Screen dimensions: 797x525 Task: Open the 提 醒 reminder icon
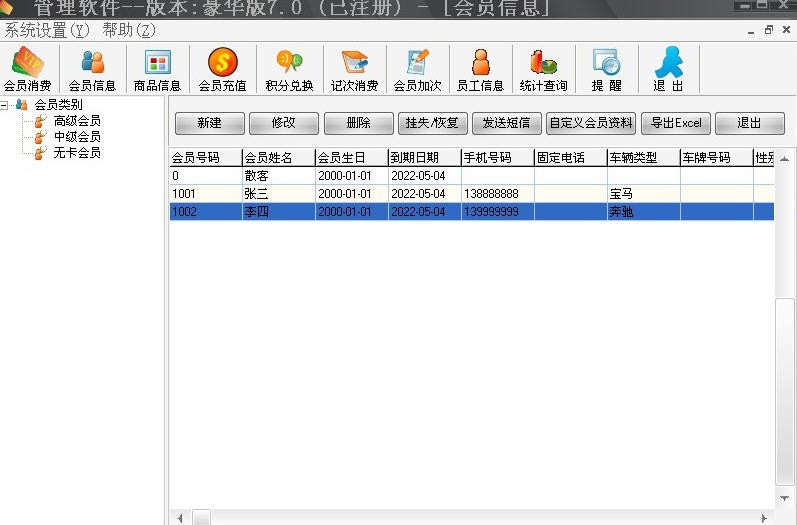click(607, 62)
